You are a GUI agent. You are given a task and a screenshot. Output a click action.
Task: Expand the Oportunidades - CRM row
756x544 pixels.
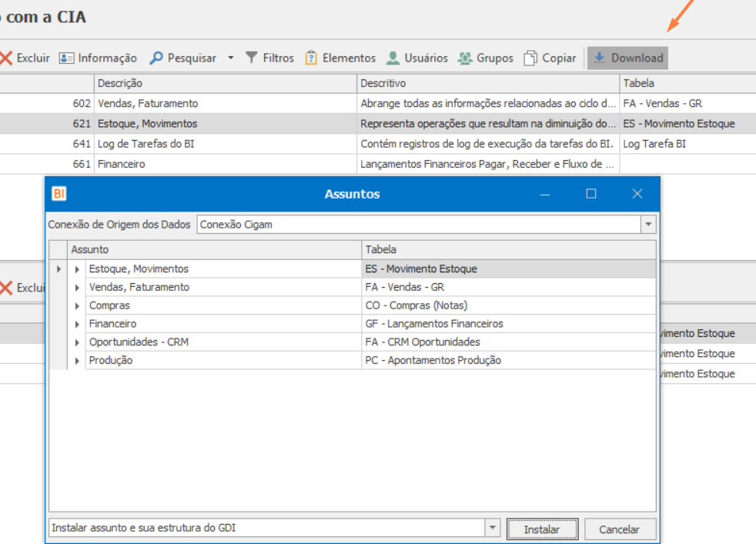click(x=77, y=342)
